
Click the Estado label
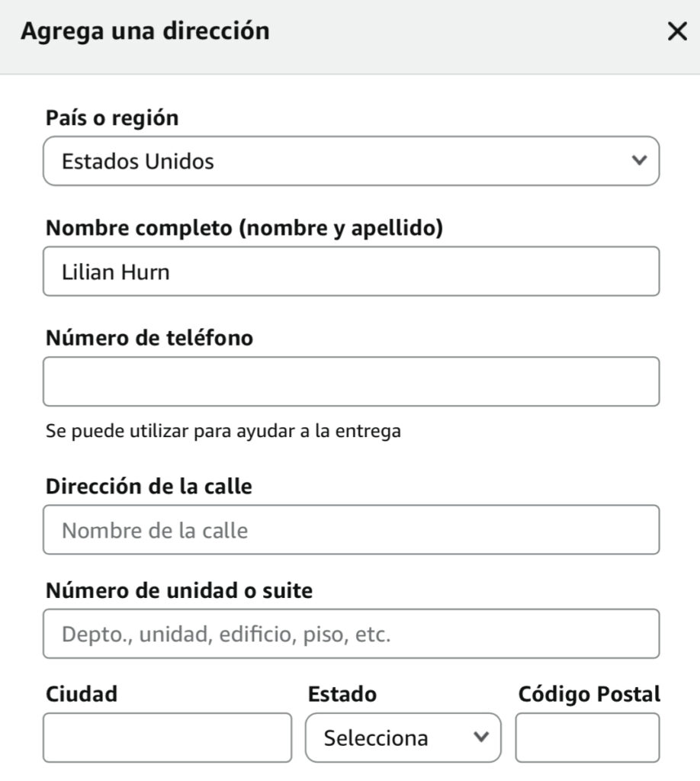(x=342, y=694)
